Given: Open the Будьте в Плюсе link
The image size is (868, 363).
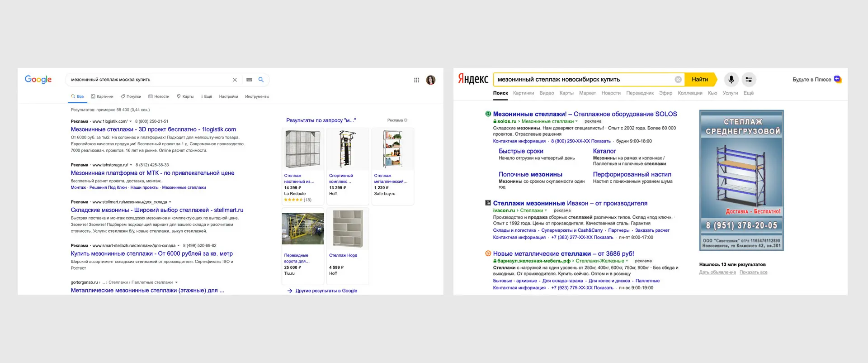Looking at the screenshot, I should pyautogui.click(x=811, y=80).
